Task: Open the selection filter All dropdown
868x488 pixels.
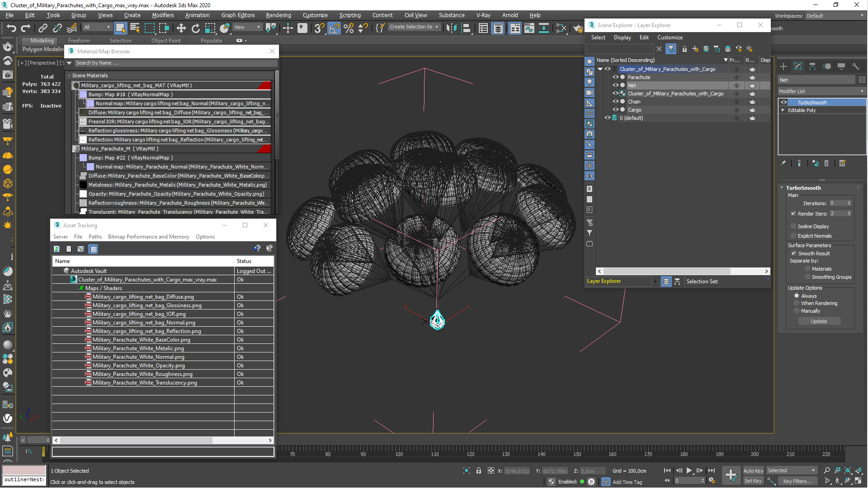Action: [x=97, y=27]
